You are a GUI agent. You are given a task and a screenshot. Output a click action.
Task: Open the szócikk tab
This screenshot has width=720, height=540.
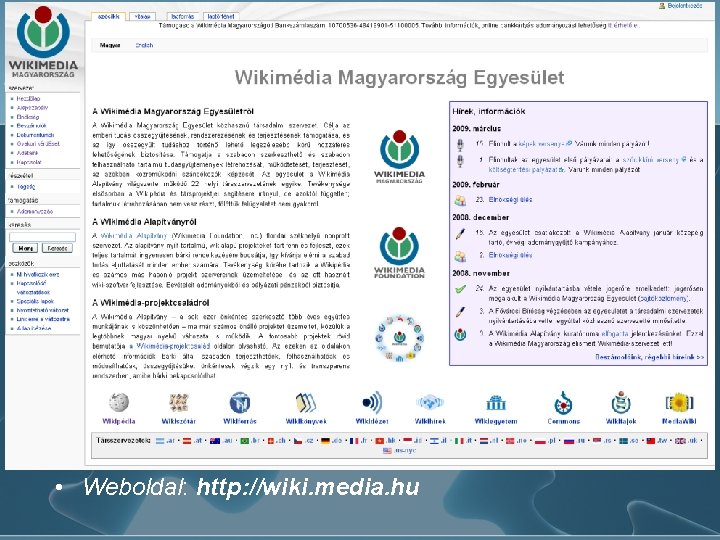[109, 17]
